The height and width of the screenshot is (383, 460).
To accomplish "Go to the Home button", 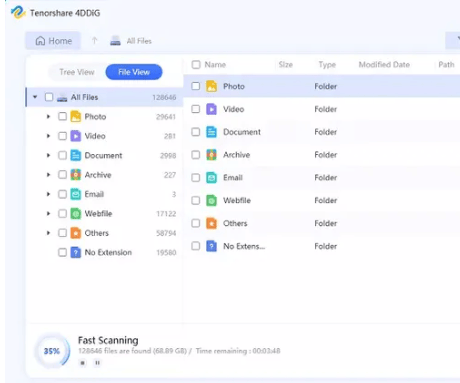I will click(53, 41).
